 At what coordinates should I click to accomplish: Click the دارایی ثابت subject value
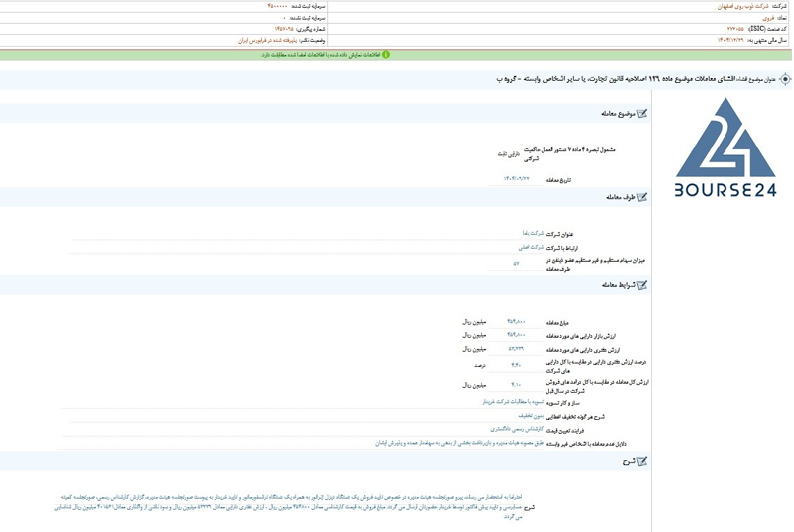(x=508, y=153)
